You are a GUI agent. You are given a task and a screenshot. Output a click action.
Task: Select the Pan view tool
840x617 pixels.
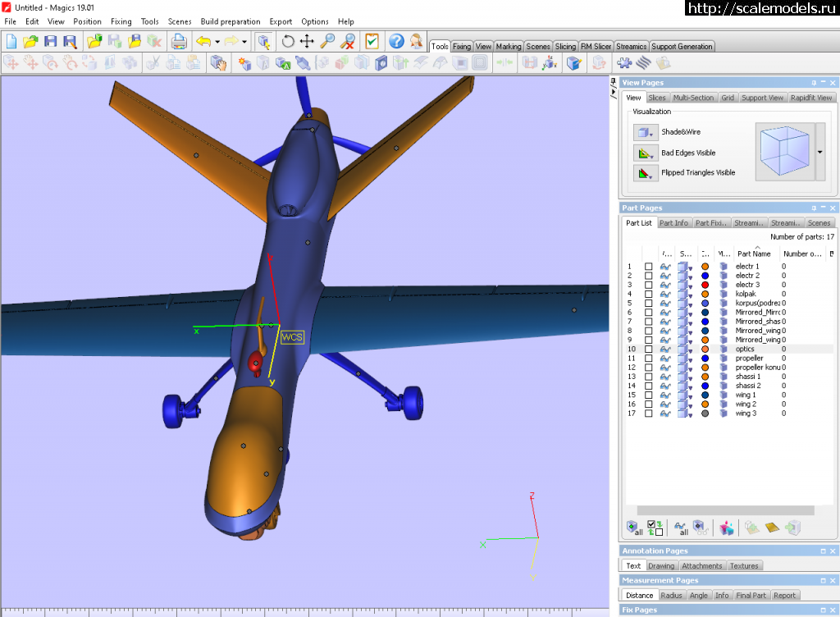pyautogui.click(x=308, y=41)
